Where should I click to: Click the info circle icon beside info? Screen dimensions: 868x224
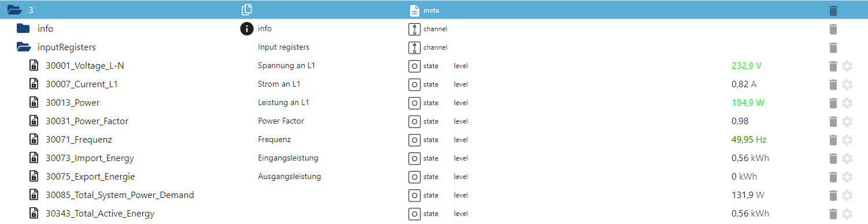click(247, 29)
